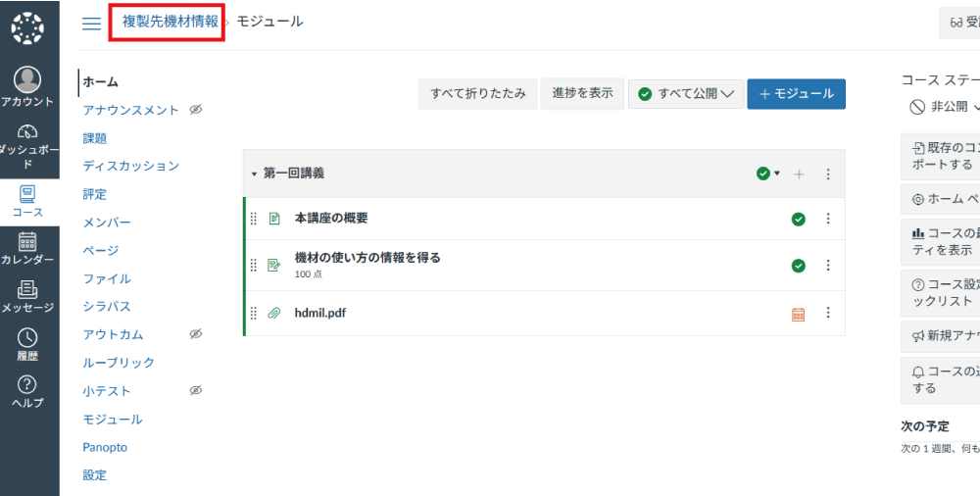
Task: Open 第一回講義 module options kebab menu
Action: (828, 174)
